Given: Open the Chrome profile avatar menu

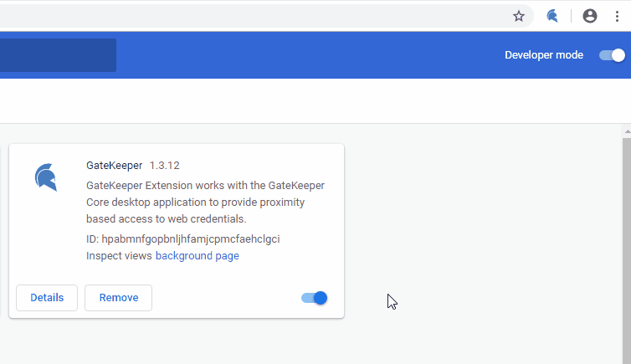Looking at the screenshot, I should click(590, 16).
